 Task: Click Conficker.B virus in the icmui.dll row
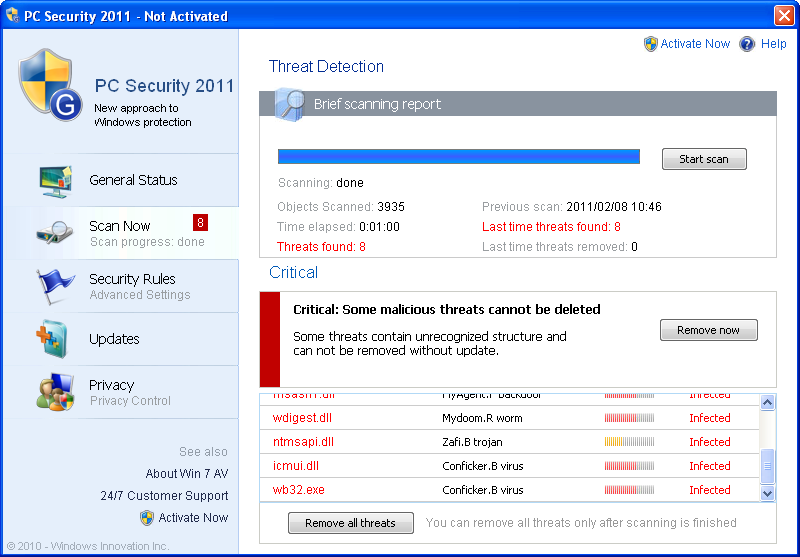[483, 466]
